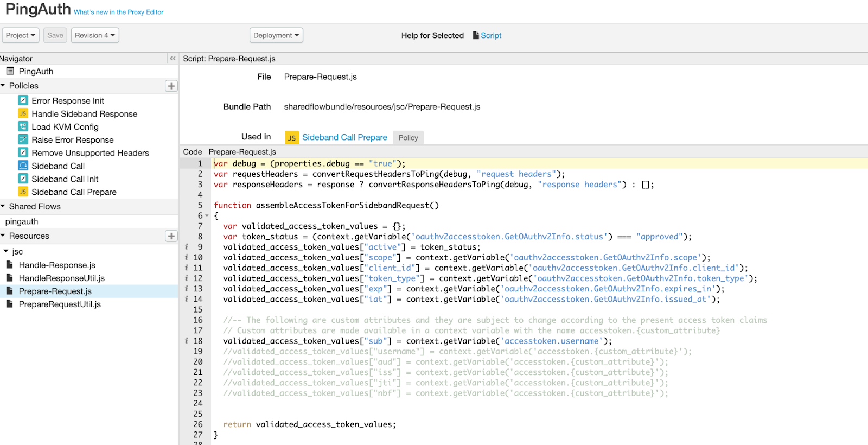This screenshot has height=445, width=868.
Task: Click the JS icon beside Sideband Call Prepare link
Action: coord(292,138)
